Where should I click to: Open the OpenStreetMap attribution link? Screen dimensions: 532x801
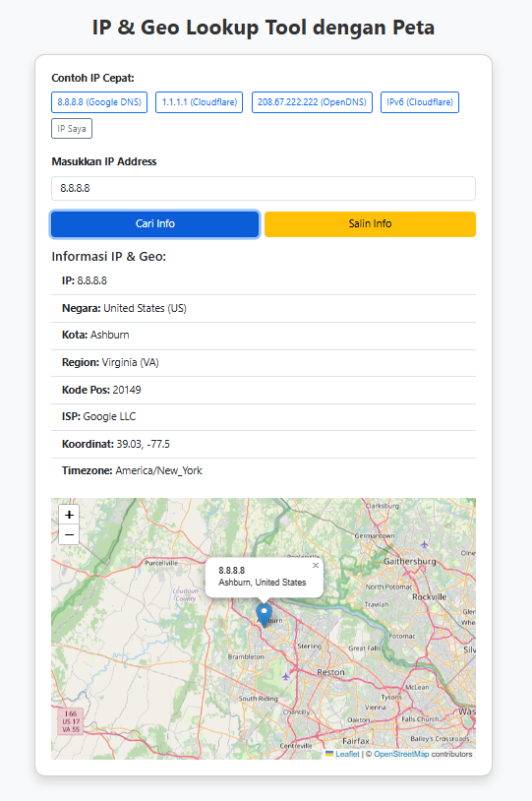pyautogui.click(x=401, y=754)
